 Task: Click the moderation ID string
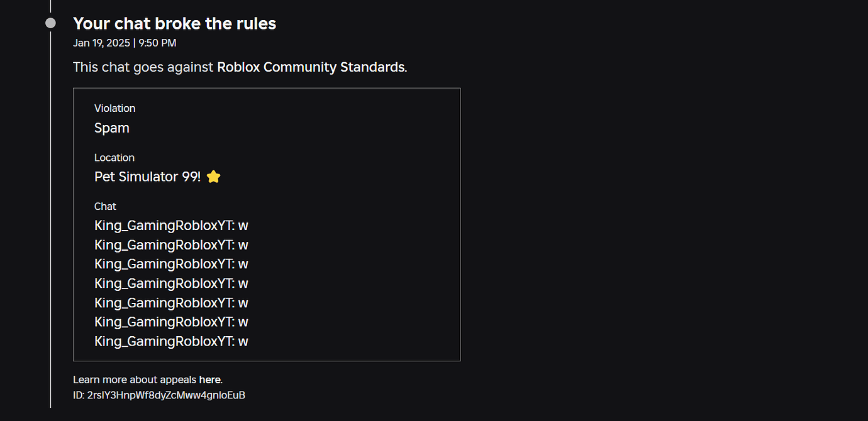tap(165, 395)
